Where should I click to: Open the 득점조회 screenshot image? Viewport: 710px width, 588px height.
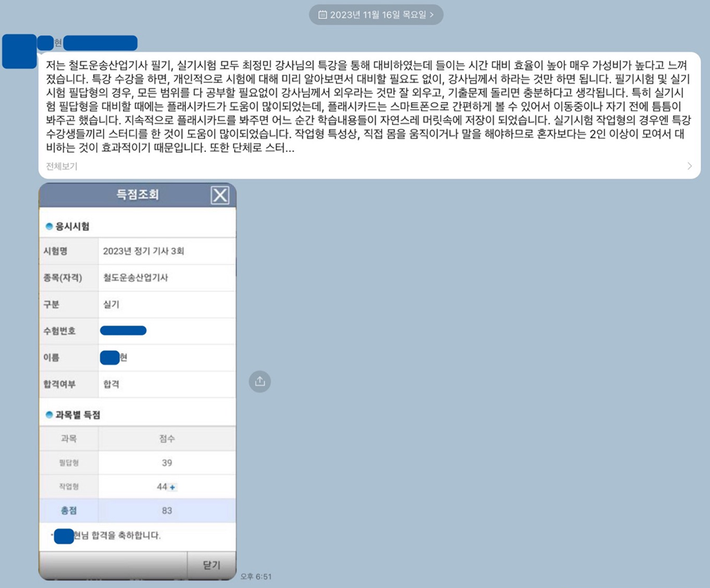pos(137,381)
